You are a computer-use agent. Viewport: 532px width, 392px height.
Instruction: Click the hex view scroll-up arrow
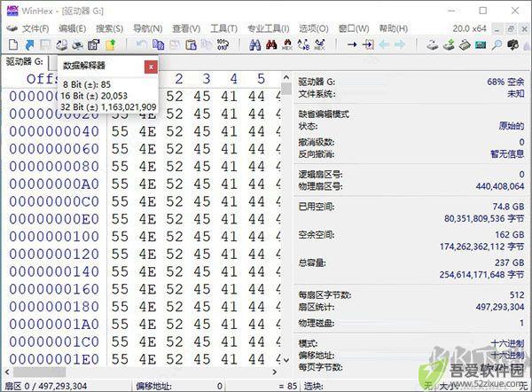pyautogui.click(x=286, y=78)
